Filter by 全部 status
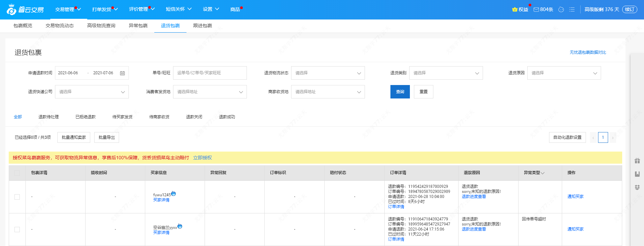The image size is (644, 246). 18,117
